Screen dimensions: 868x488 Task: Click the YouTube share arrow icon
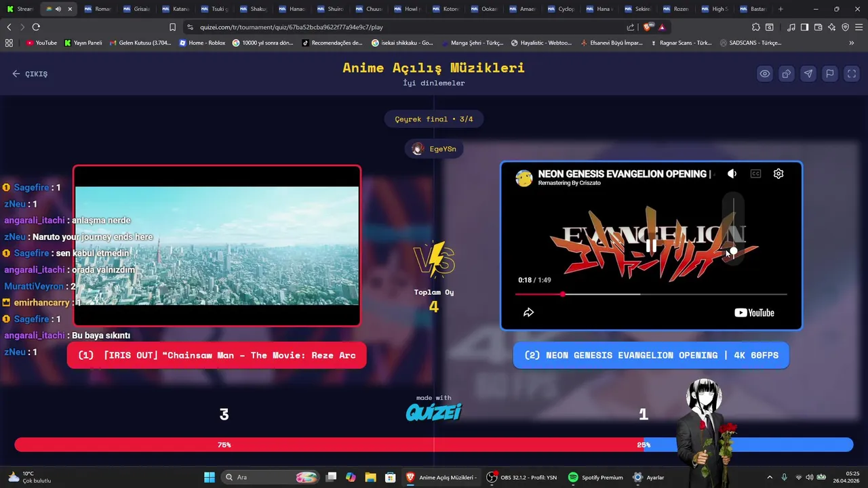[528, 312]
